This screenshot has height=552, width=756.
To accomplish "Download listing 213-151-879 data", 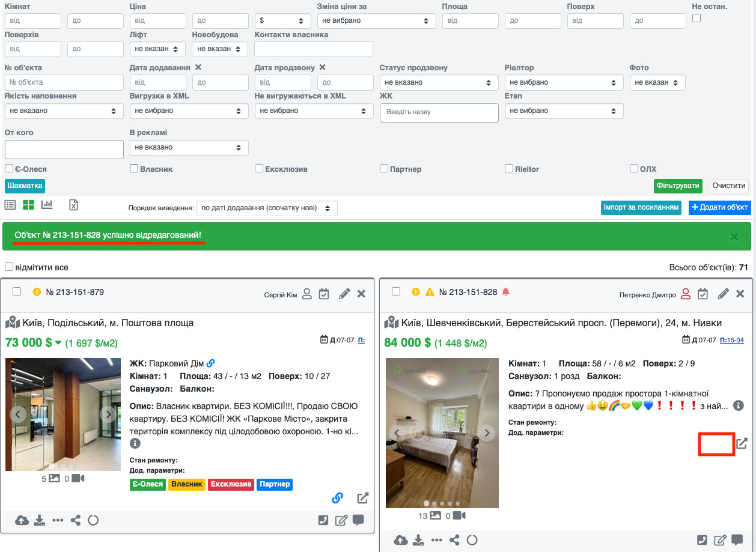I will (40, 521).
